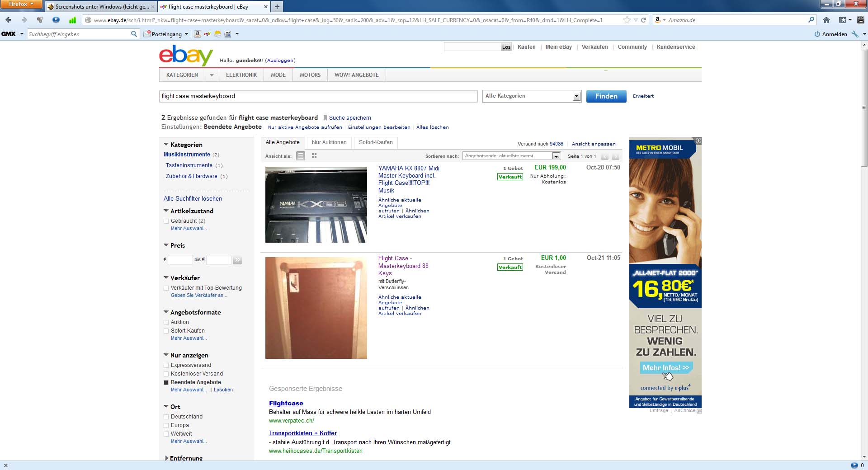Click the eBay logo
The height and width of the screenshot is (470, 868).
point(186,56)
